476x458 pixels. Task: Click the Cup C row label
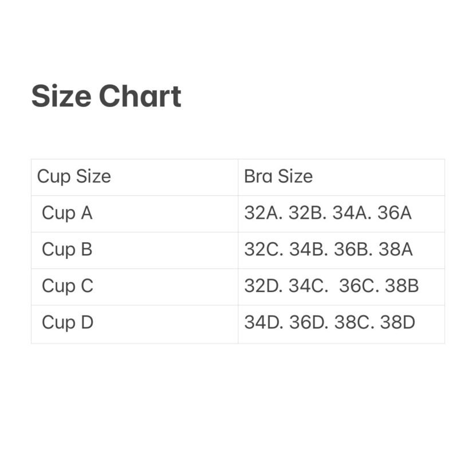pos(67,286)
